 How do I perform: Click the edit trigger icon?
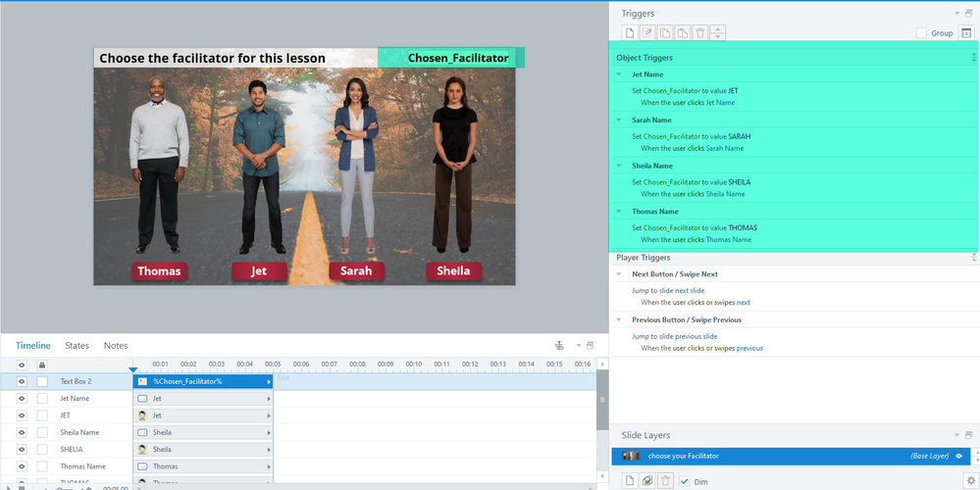[647, 32]
